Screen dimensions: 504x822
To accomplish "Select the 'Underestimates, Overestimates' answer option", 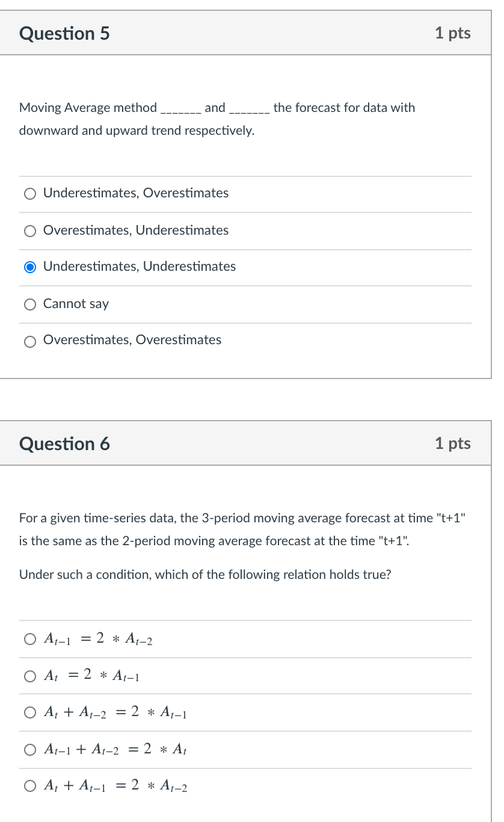I will 30,193.
